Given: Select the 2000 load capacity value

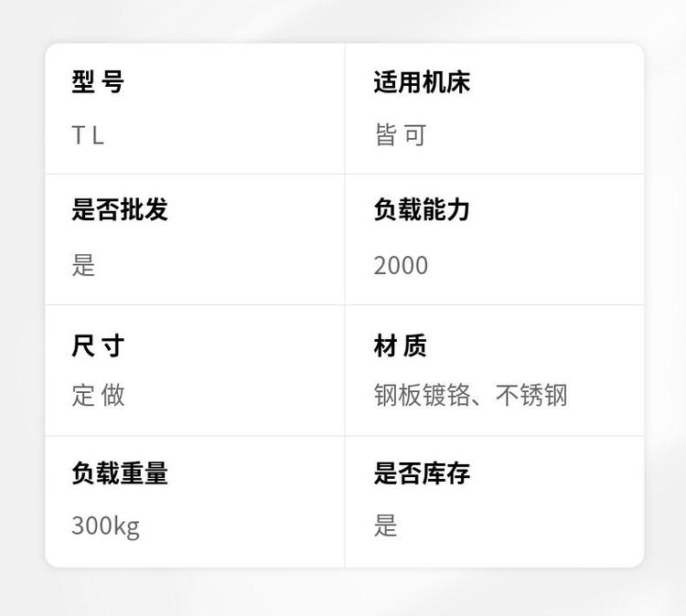Looking at the screenshot, I should (401, 265).
